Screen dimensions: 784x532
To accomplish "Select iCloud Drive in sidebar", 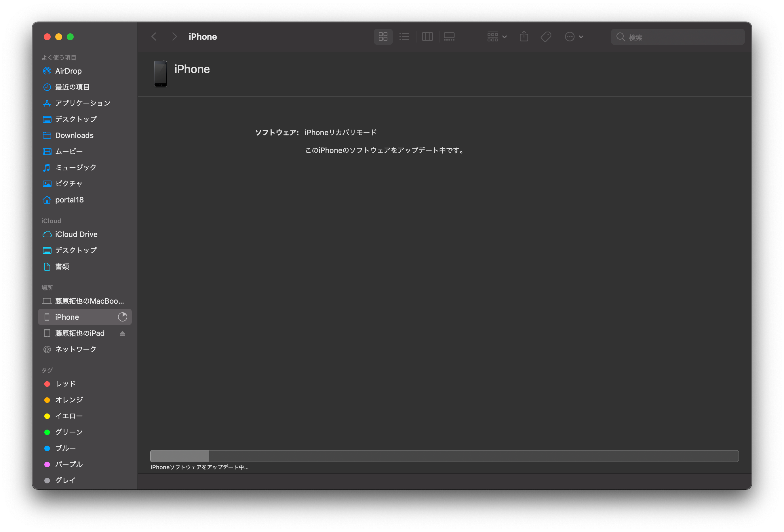I will 76,234.
